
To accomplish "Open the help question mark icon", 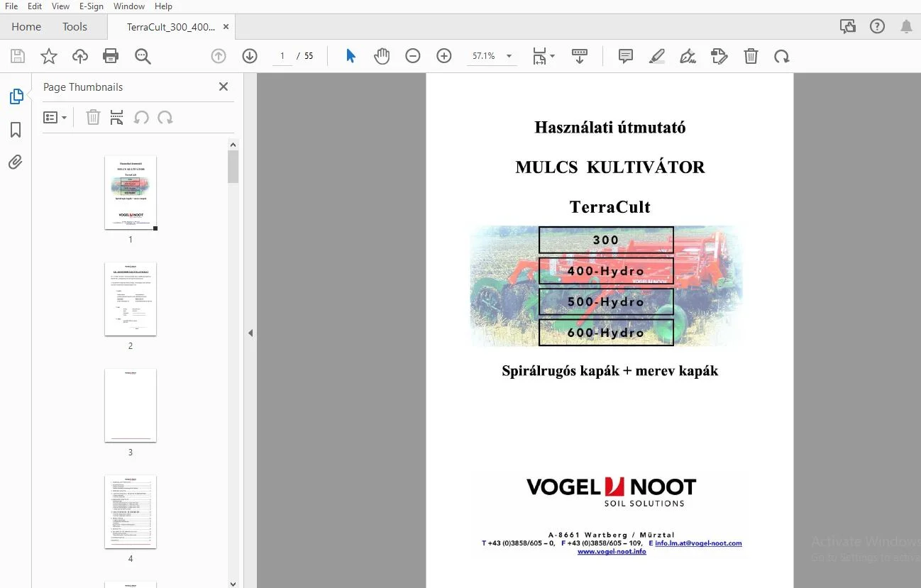I will point(877,27).
